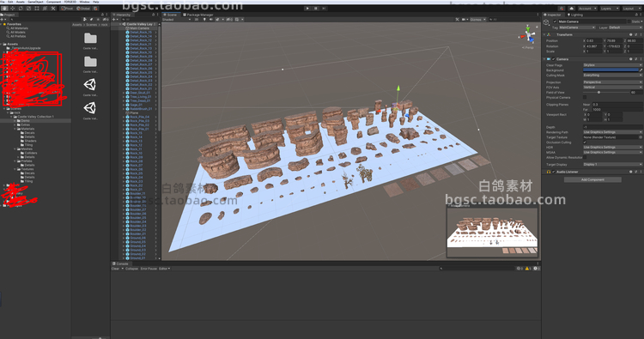Toggle the Audio Listener enabled checkbox
This screenshot has width=644, height=339.
[x=553, y=172]
